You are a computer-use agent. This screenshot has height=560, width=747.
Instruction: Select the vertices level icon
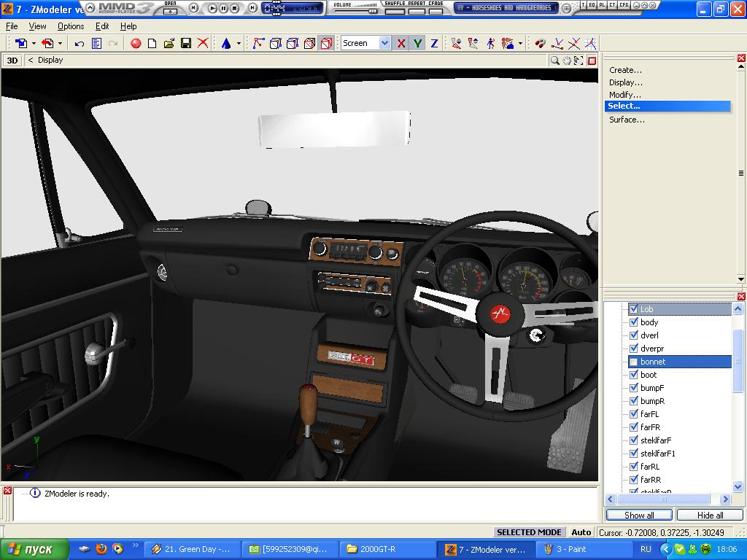pyautogui.click(x=258, y=44)
